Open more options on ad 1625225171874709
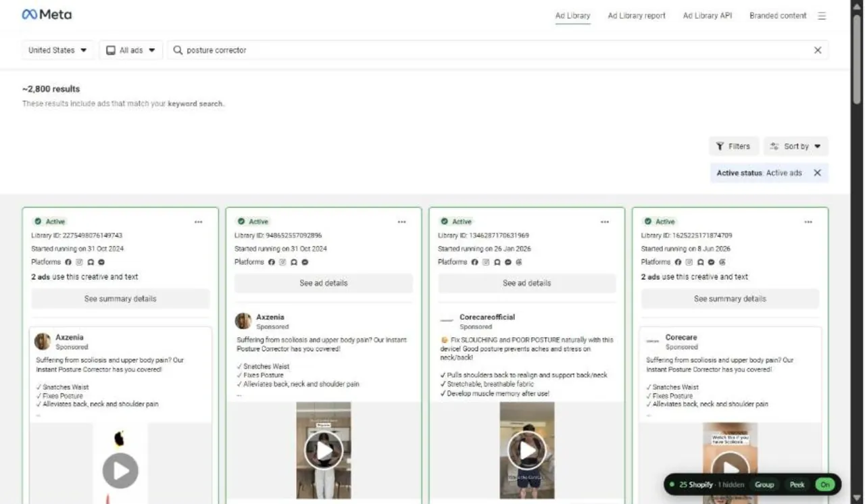The image size is (865, 504). coord(808,222)
